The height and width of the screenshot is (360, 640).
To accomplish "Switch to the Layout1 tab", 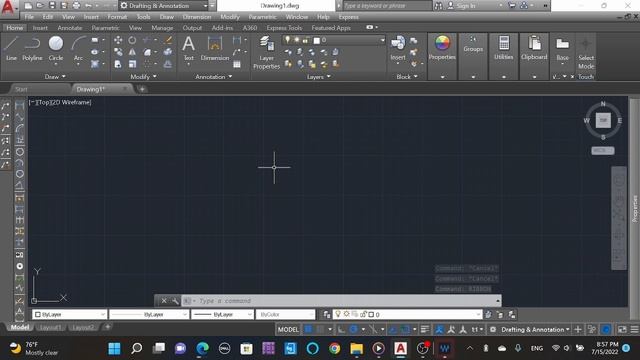I will point(51,327).
